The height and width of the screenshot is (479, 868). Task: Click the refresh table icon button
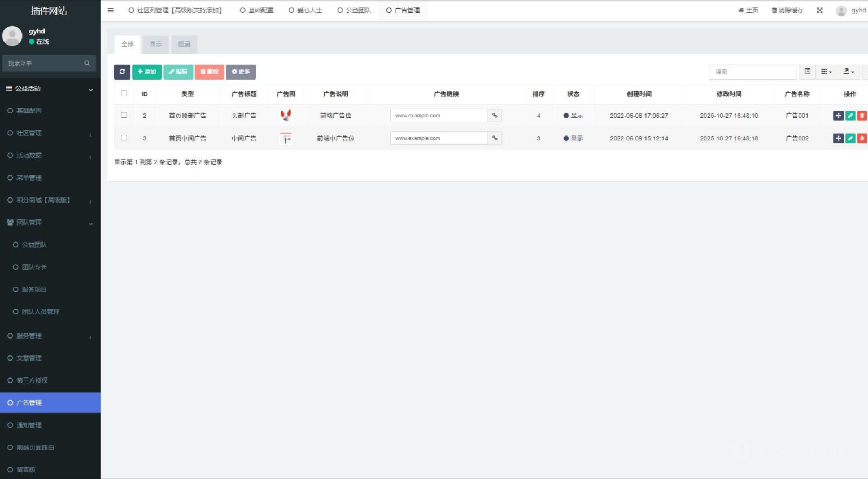click(122, 72)
